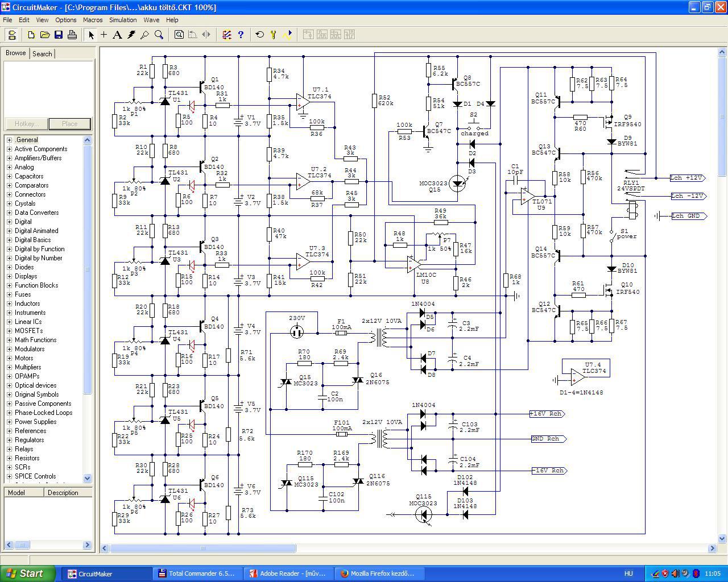
Task: Click the Windows Start button
Action: tap(28, 573)
